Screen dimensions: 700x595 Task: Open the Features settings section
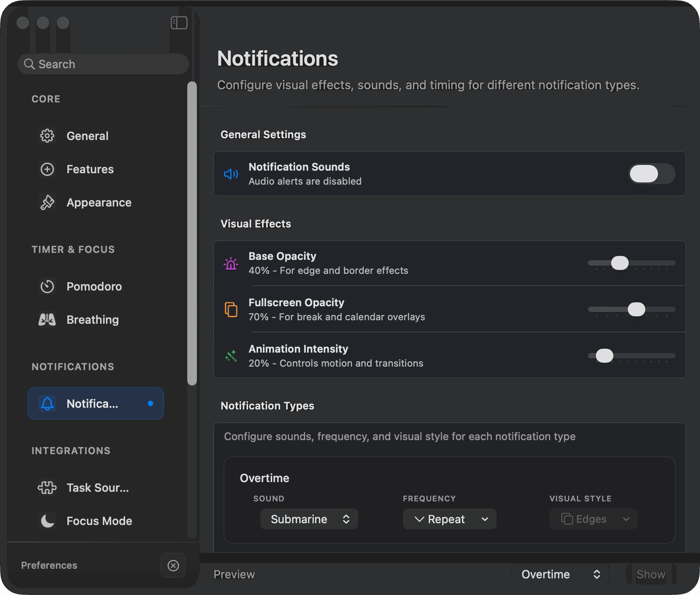point(95,169)
